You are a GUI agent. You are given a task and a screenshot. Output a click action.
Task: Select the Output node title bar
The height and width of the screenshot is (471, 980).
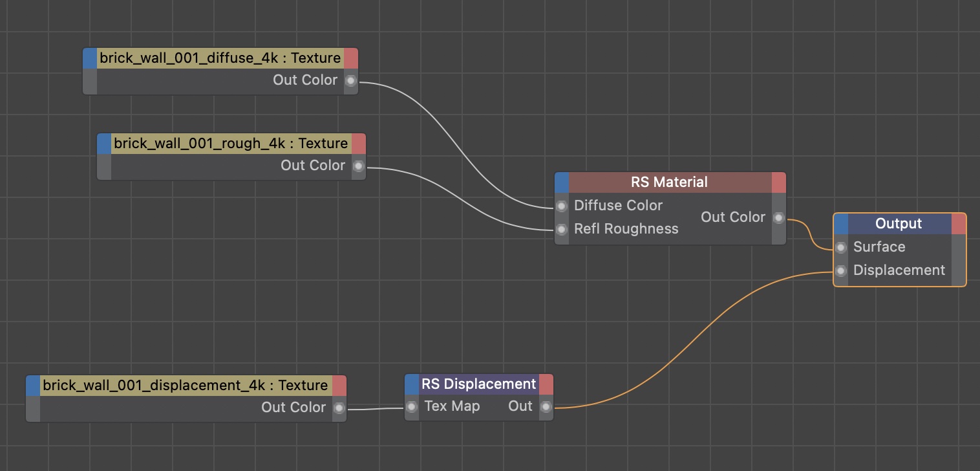tap(898, 224)
